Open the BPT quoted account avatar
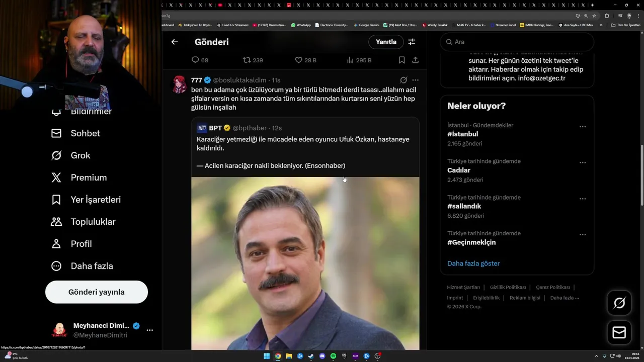 202,128
